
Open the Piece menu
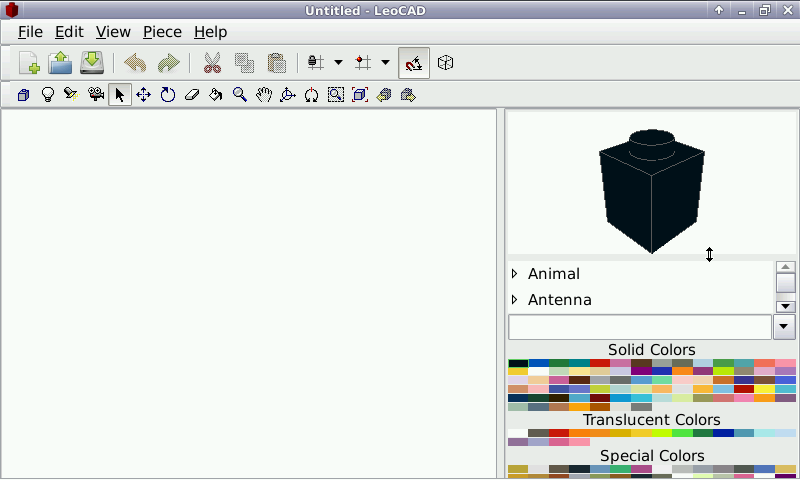point(162,32)
